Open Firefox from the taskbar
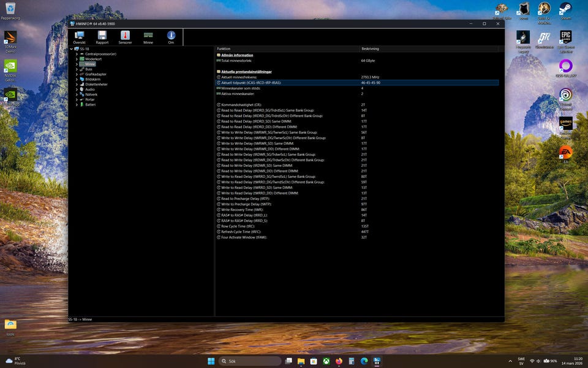588x368 pixels. click(x=339, y=361)
